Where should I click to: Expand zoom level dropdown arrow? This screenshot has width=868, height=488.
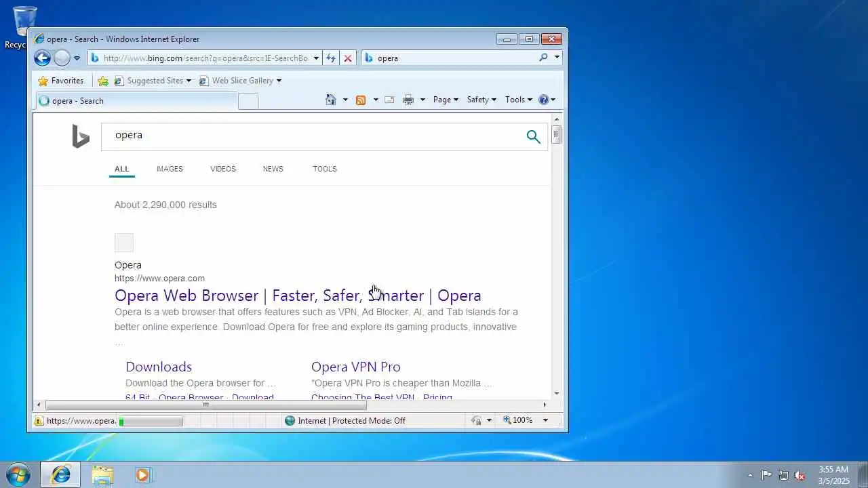tap(545, 420)
